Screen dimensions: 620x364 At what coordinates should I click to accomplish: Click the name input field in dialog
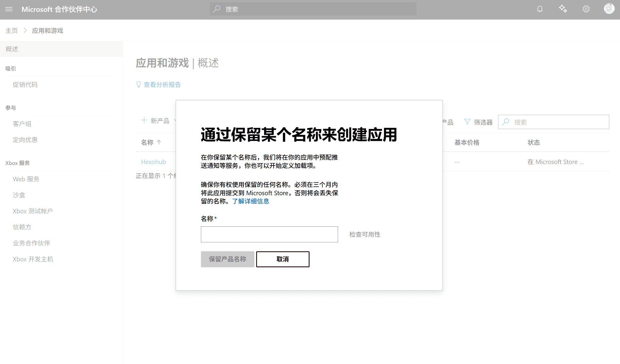[269, 234]
